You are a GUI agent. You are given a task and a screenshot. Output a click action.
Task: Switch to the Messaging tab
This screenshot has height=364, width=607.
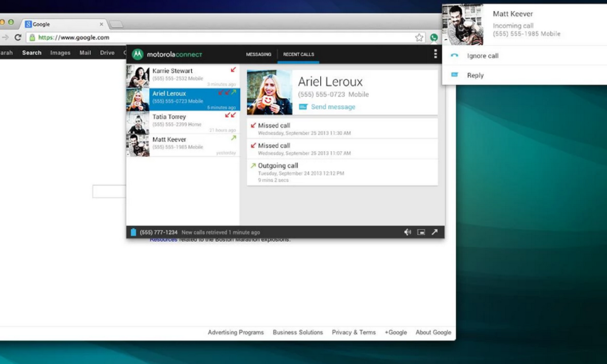(x=258, y=54)
